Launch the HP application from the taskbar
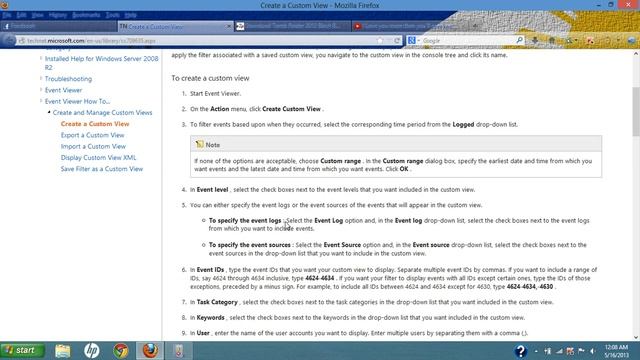This screenshot has height=360, width=640. (x=92, y=351)
